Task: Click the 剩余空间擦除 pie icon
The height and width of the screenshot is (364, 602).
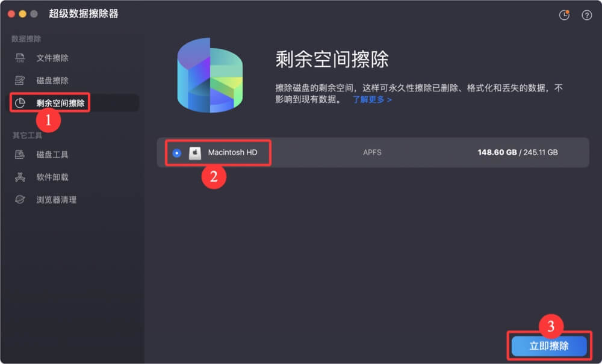Action: point(20,102)
